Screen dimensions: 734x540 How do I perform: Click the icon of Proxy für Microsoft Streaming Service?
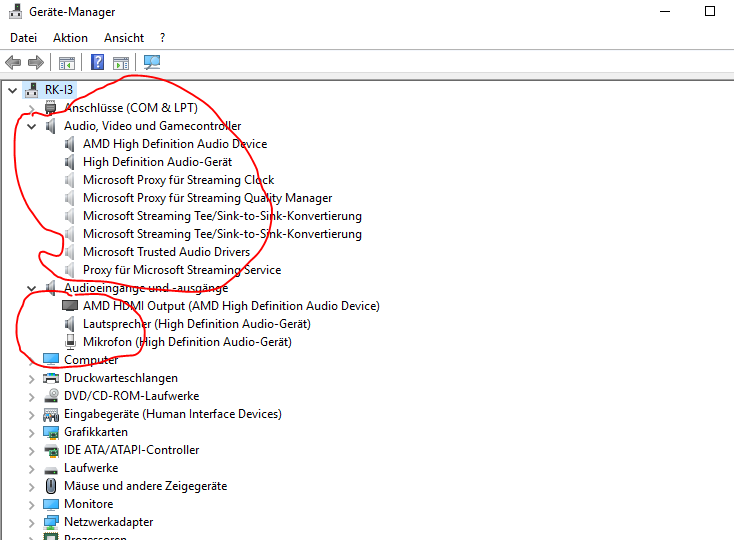[70, 270]
